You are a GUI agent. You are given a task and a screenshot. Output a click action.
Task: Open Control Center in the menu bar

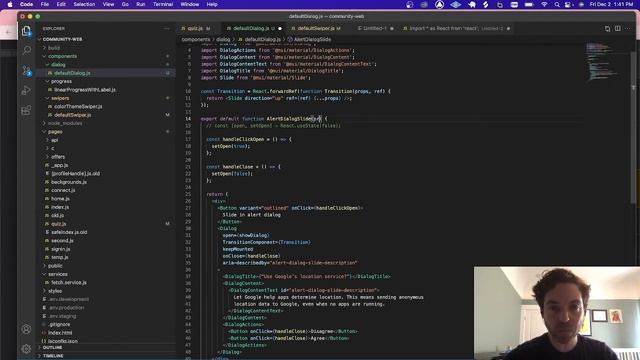coord(568,4)
